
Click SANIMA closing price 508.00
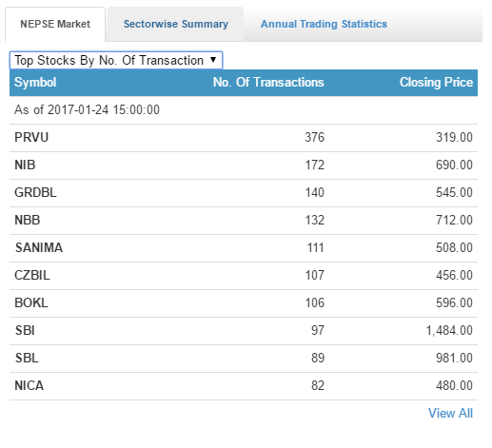click(x=454, y=248)
